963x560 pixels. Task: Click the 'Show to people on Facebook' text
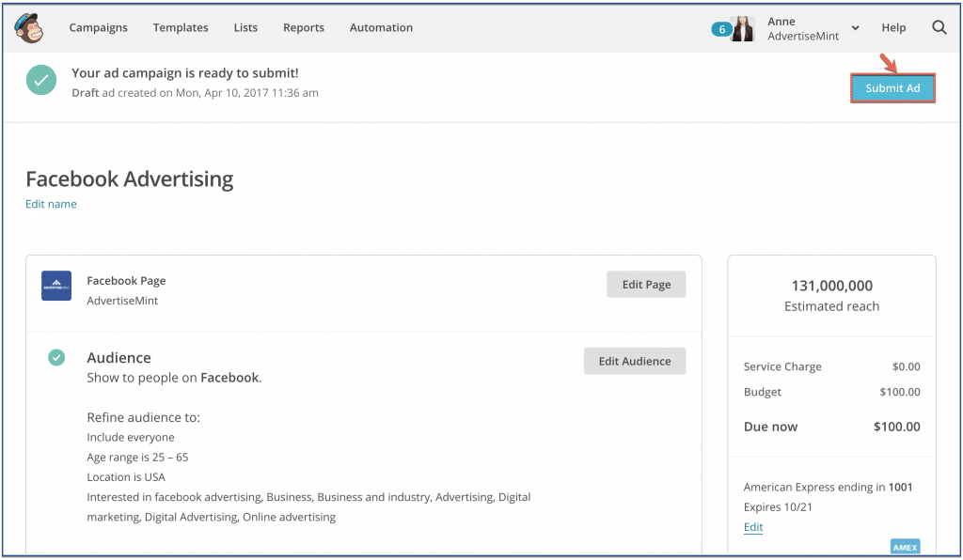point(174,378)
